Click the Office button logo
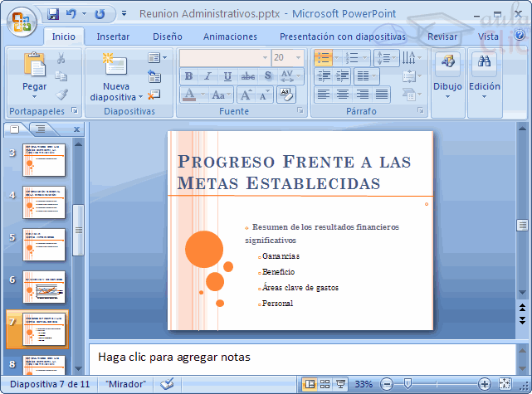This screenshot has width=532, height=394. (22, 22)
